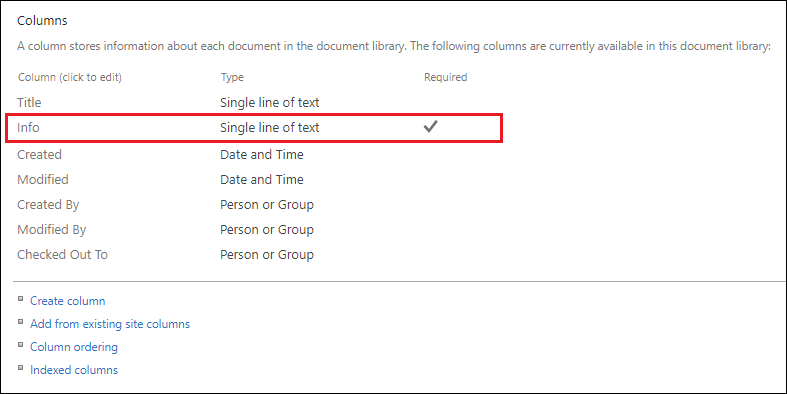Click the Columns section heading
This screenshot has width=787, height=394.
click(42, 21)
